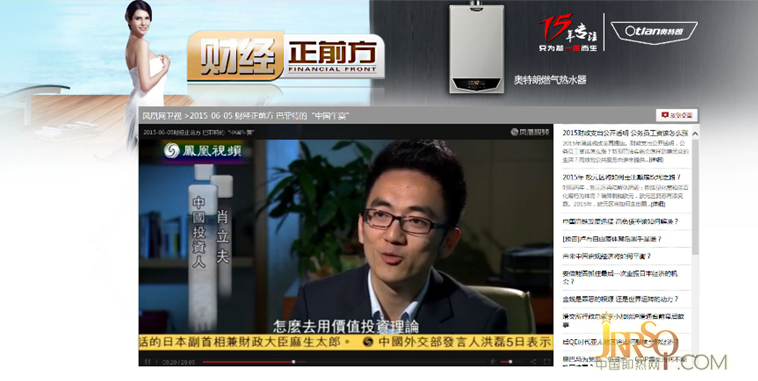Click the 鳳凰視頻 watermark logo in the video
Screen dimensions: 758x381
click(x=203, y=151)
